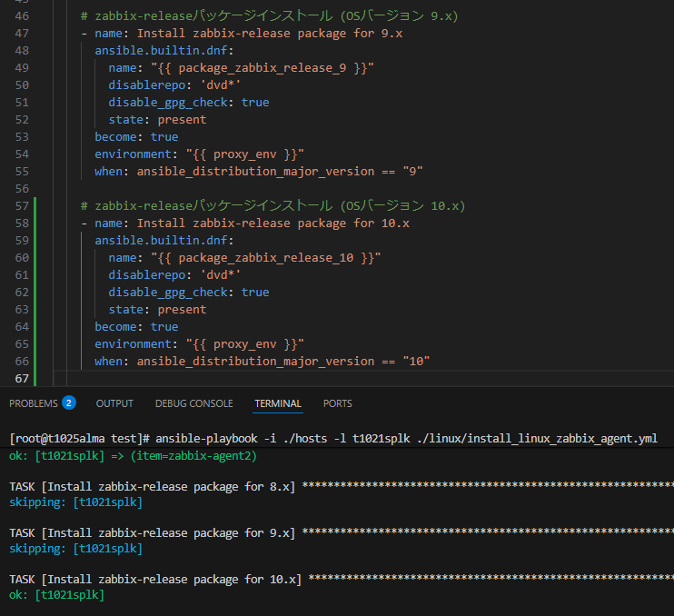
Task: Click 'disable_gpg_check' key on line 51
Action: [168, 103]
